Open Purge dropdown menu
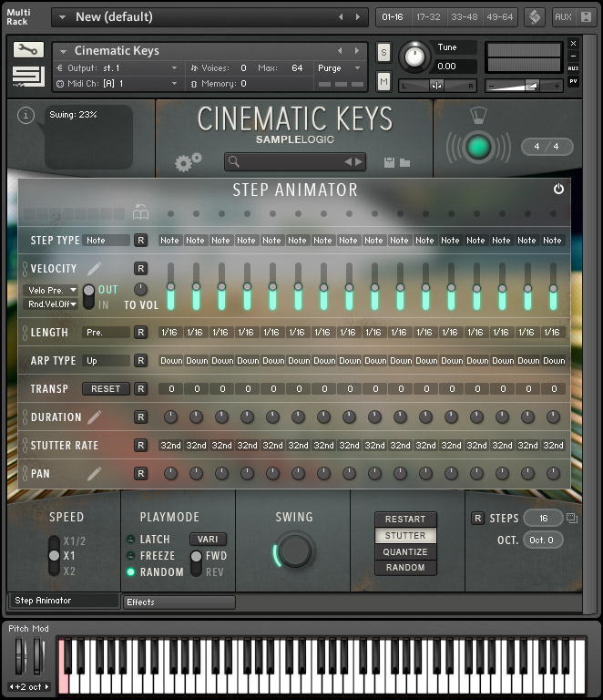 pos(339,68)
